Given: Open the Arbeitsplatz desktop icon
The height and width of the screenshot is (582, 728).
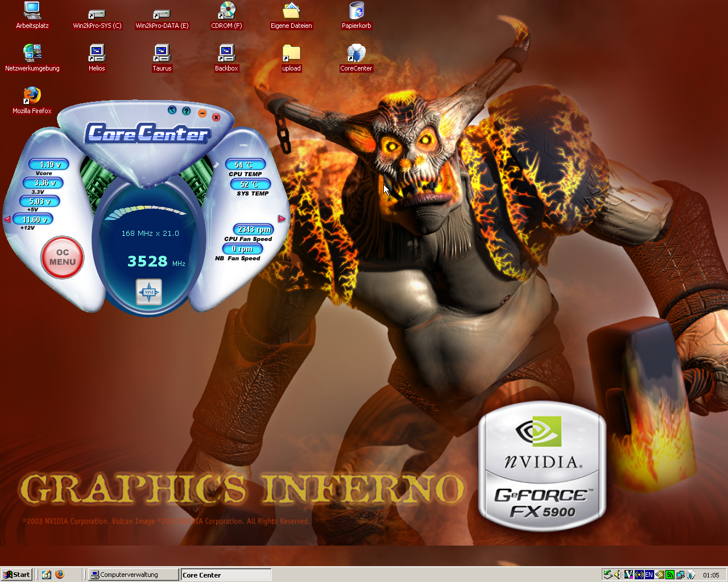Looking at the screenshot, I should point(32,16).
